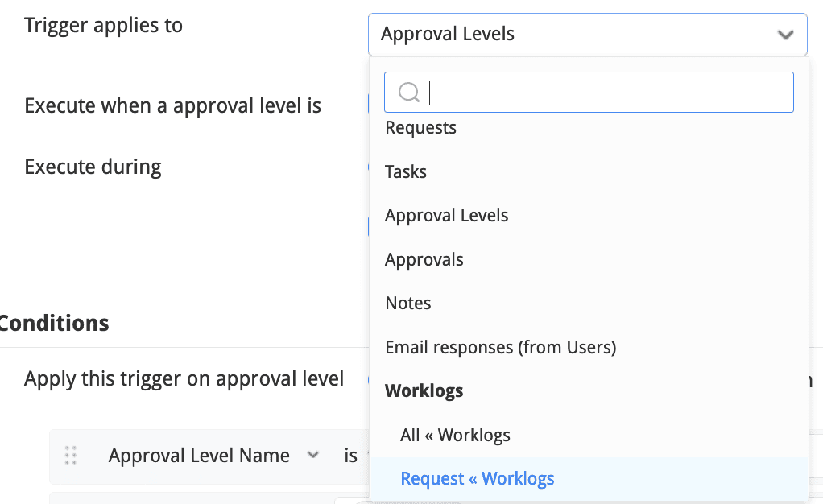Click the magnifier icon in the search box
This screenshot has height=504, width=823.
click(x=408, y=93)
